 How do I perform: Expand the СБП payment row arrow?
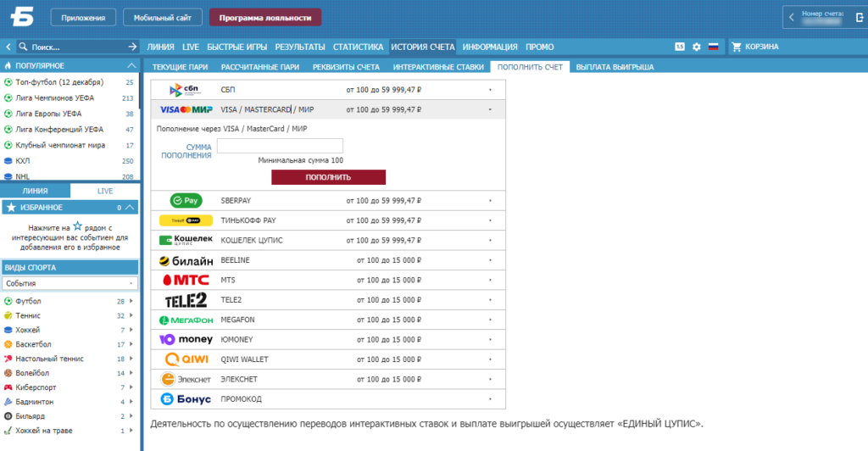pyautogui.click(x=490, y=90)
